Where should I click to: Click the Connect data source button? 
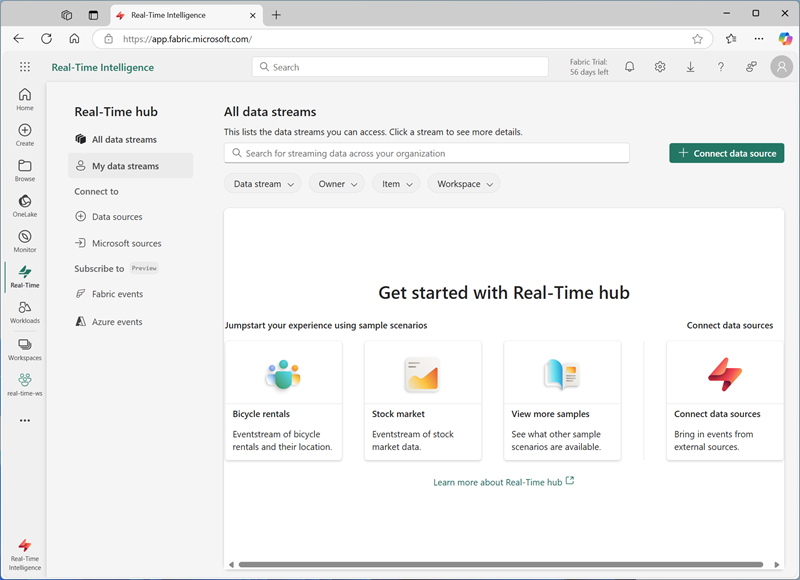click(x=727, y=153)
